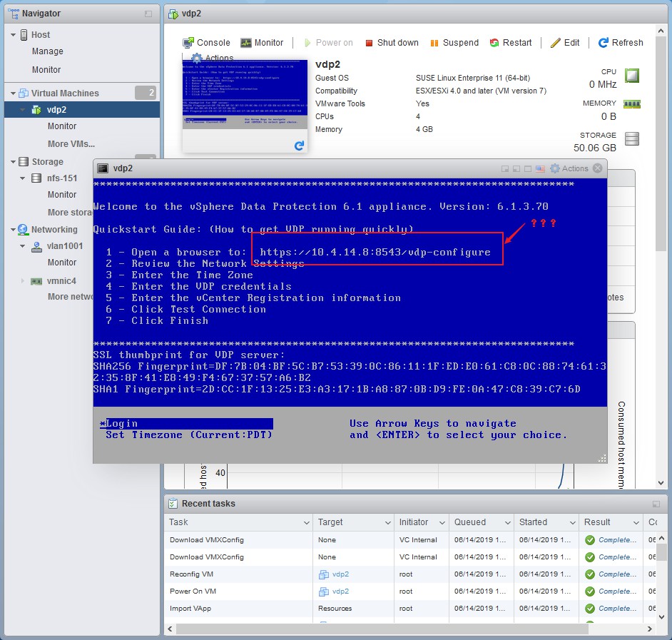This screenshot has height=640, width=672.
Task: Select Manage under Host
Action: point(48,51)
